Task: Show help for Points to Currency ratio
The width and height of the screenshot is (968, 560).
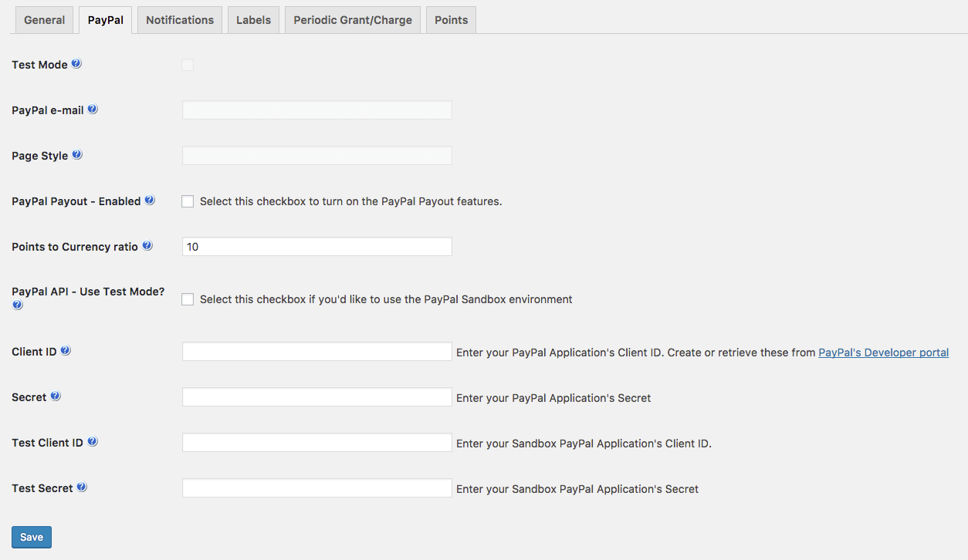Action: click(x=147, y=246)
